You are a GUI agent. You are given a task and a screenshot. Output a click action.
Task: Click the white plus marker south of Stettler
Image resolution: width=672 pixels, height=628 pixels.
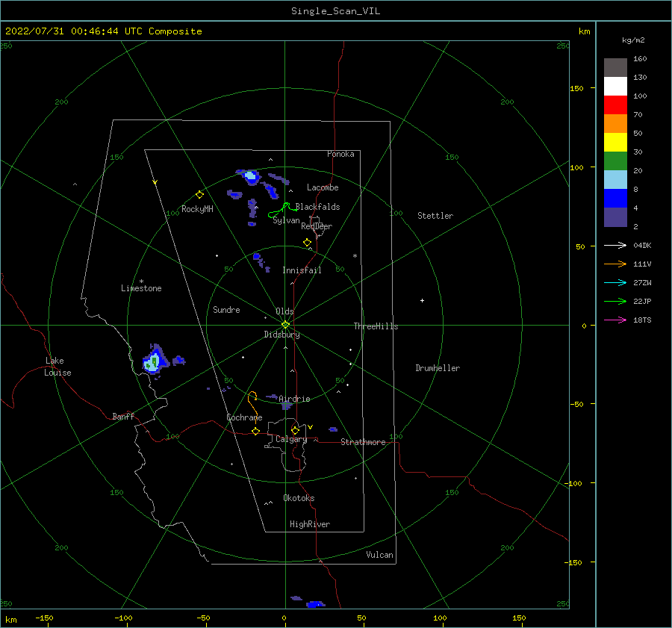tap(422, 300)
